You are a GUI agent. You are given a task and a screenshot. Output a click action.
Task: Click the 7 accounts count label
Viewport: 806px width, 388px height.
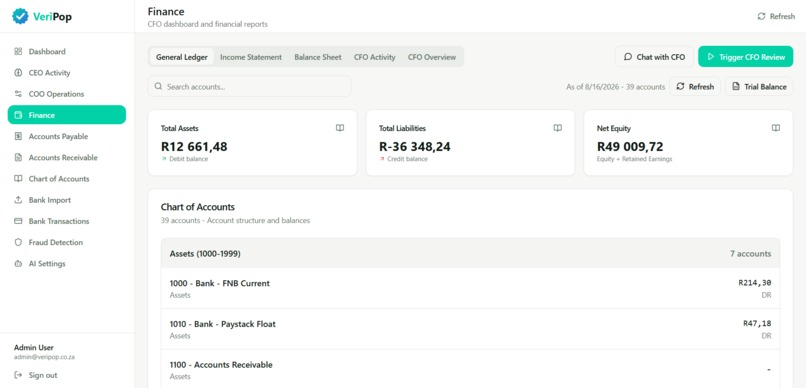point(750,253)
